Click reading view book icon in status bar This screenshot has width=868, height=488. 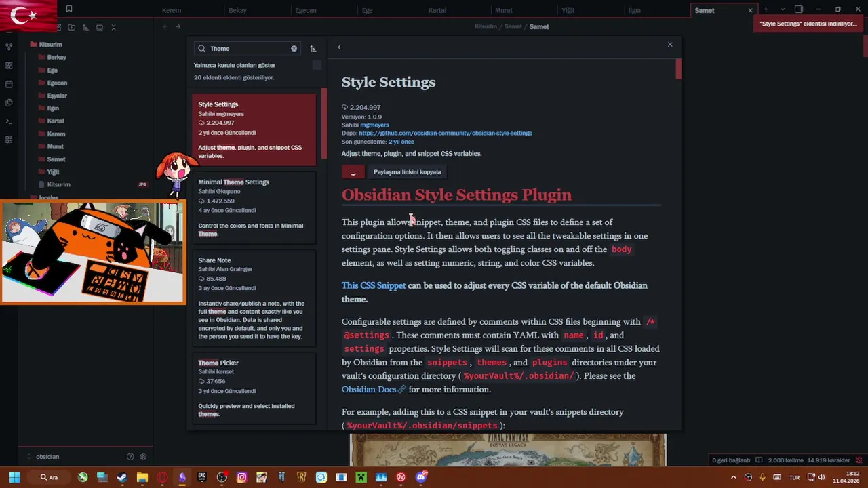click(x=759, y=460)
